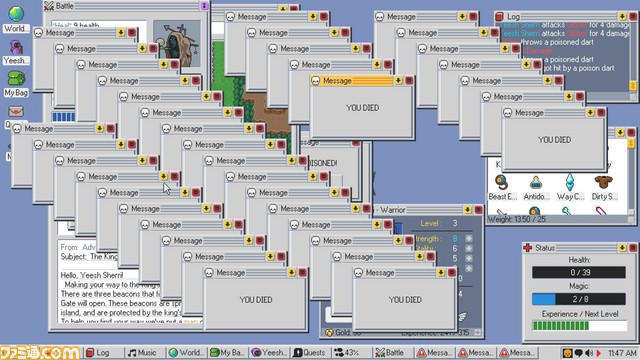
Task: Open the World globe desktop icon
Action: click(16, 19)
